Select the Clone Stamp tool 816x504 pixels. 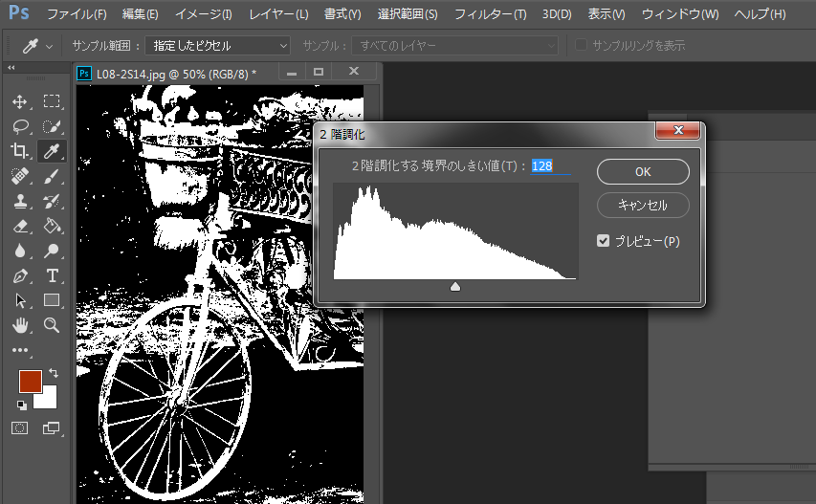(x=20, y=201)
